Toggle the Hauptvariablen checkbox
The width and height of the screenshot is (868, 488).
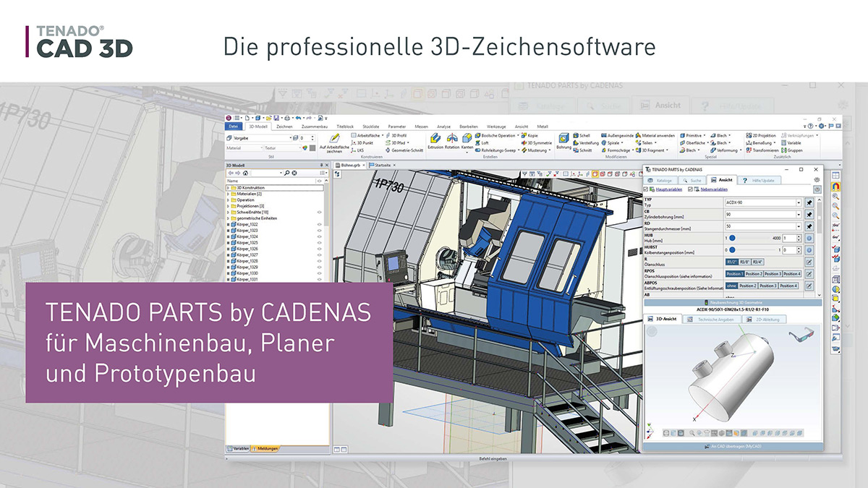pyautogui.click(x=647, y=189)
